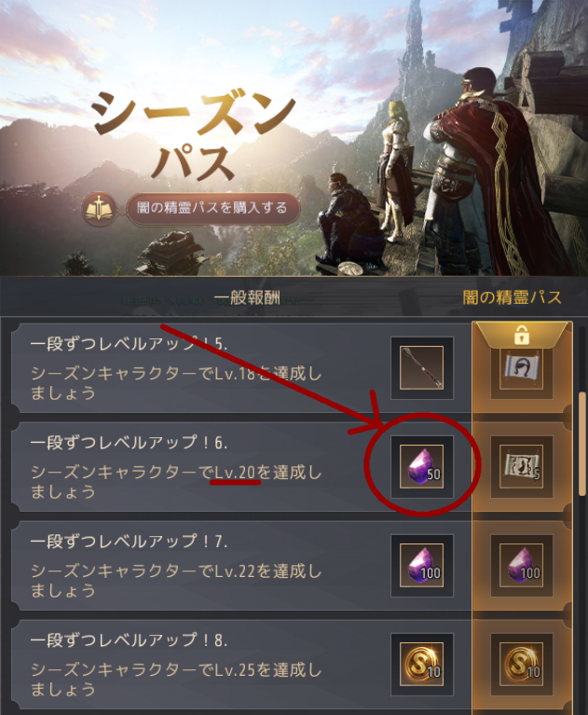Click the シーズンパス title banner
This screenshot has width=588, height=715.
tap(195, 135)
